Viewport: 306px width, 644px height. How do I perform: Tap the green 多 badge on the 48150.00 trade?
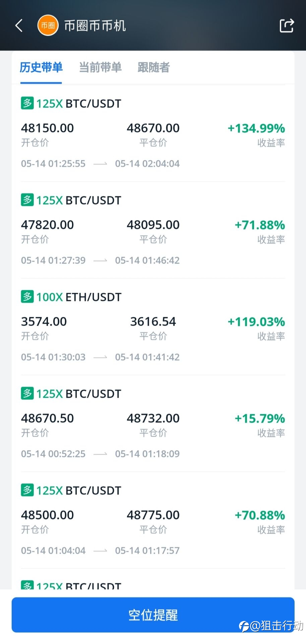(27, 103)
